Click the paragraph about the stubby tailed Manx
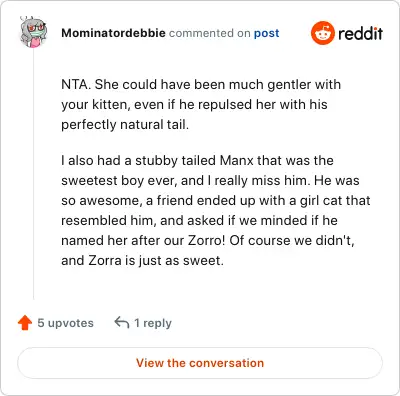 216,210
